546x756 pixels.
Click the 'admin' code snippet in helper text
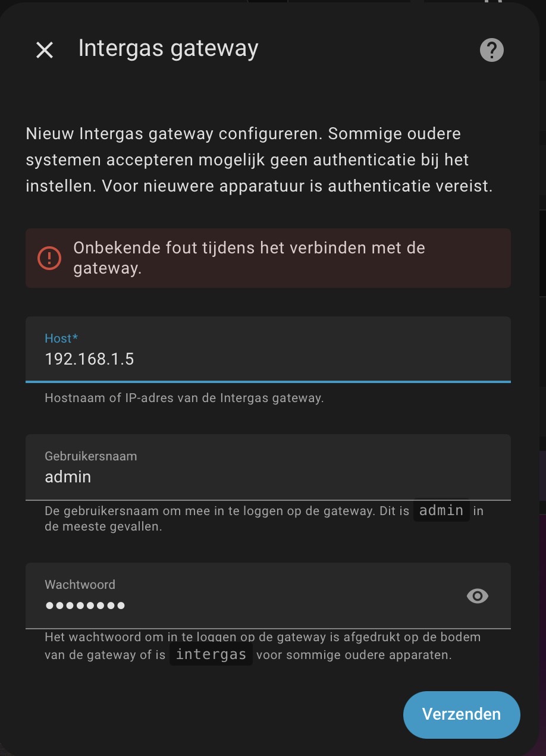point(441,510)
